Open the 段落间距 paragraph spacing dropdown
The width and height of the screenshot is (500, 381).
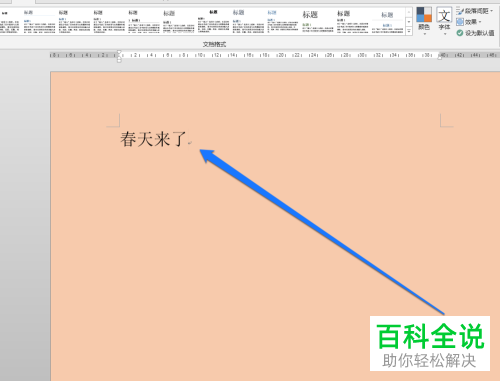tap(475, 11)
